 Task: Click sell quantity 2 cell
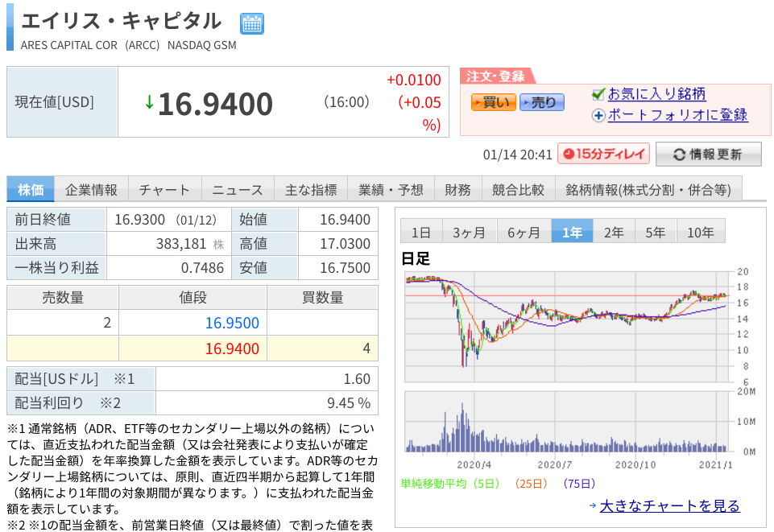click(63, 323)
